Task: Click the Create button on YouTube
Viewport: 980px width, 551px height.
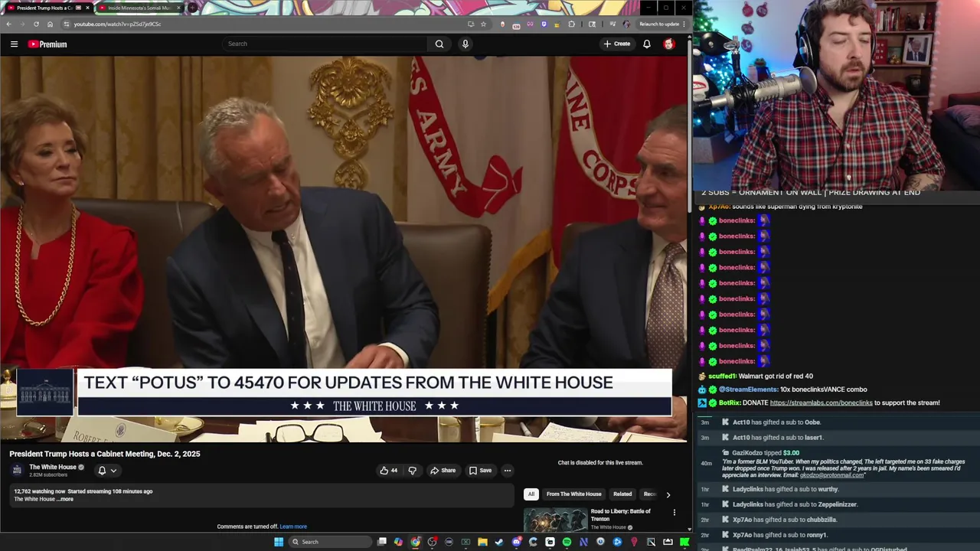Action: 617,44
